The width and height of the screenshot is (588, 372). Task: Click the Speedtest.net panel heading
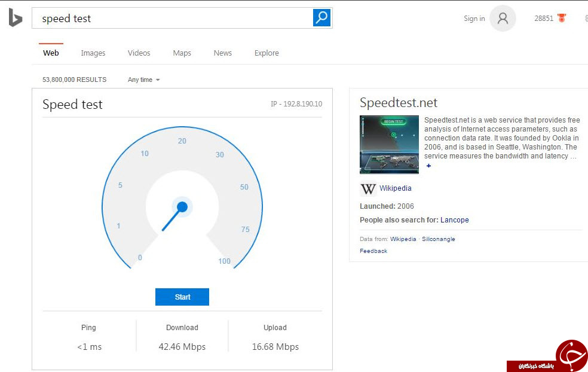[x=399, y=102]
